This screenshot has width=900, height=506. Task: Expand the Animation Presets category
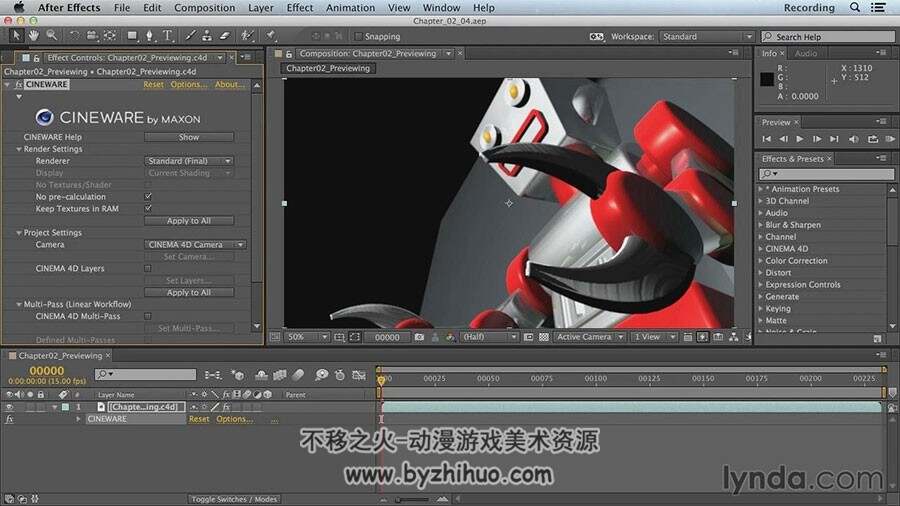[761, 189]
